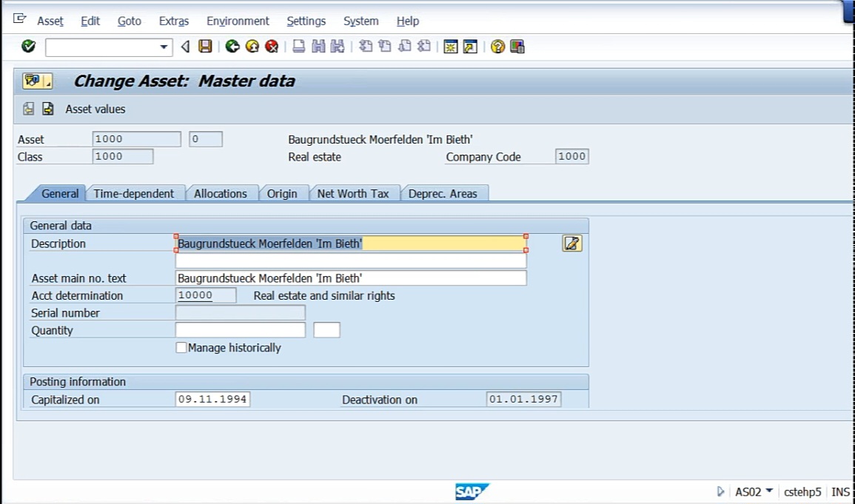Open the Services for Object icon
The width and height of the screenshot is (855, 504).
coord(32,81)
